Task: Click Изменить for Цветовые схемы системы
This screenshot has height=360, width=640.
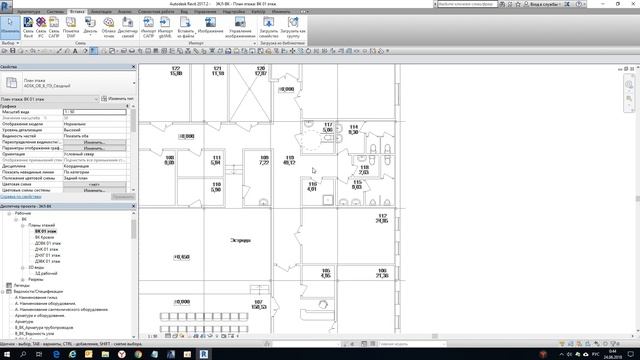Action: (x=94, y=190)
